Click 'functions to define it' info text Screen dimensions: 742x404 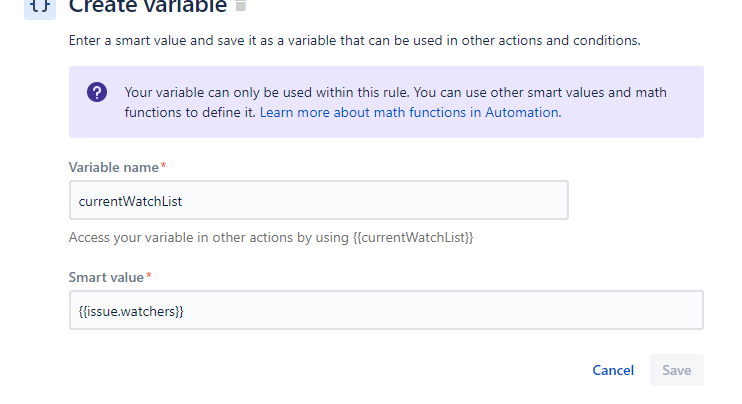point(190,113)
